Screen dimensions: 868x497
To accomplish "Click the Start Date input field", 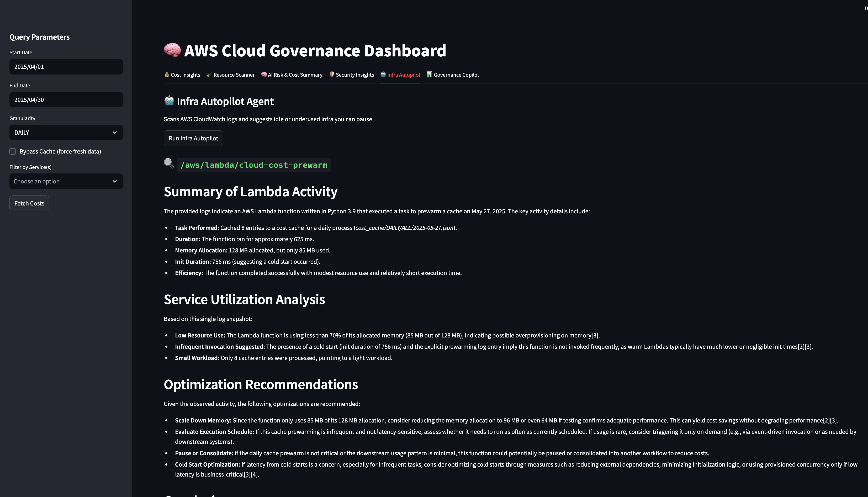I will 66,67.
